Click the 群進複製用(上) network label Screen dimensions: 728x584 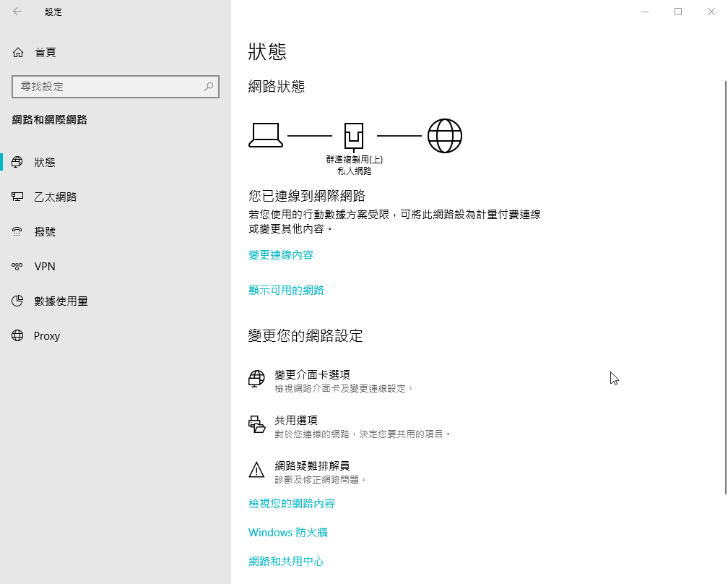[354, 160]
